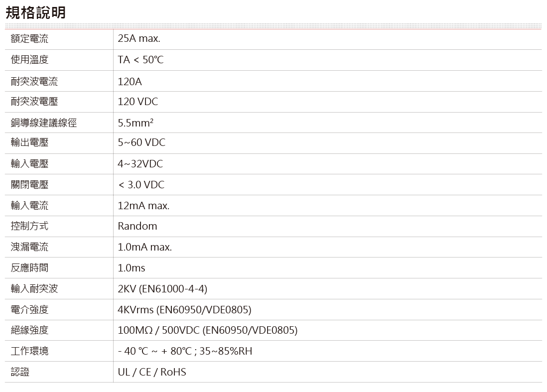Click the 5.5mm² wire size value

(136, 123)
